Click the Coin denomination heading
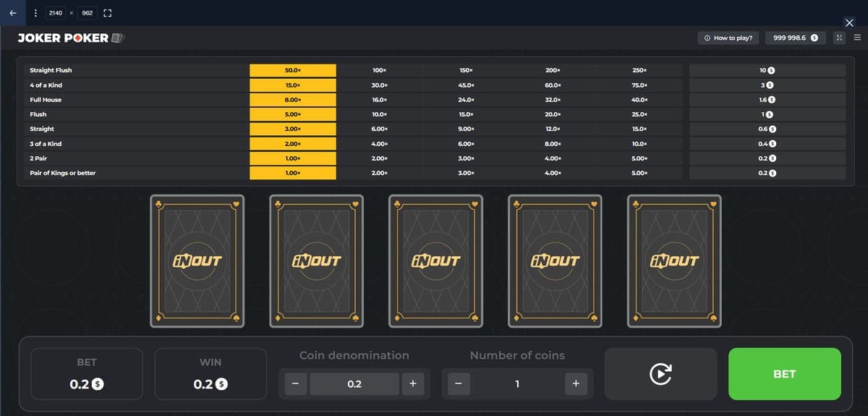Screen dimensions: 868x416 [x=354, y=355]
